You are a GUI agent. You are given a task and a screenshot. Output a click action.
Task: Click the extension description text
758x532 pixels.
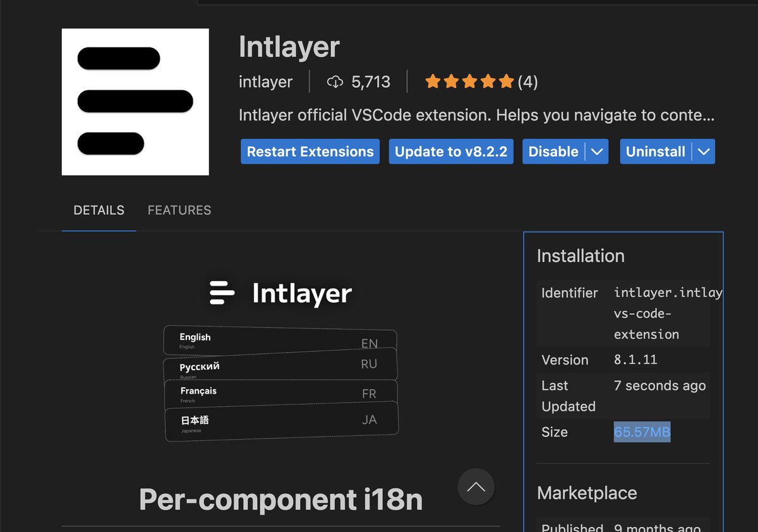[x=477, y=115]
